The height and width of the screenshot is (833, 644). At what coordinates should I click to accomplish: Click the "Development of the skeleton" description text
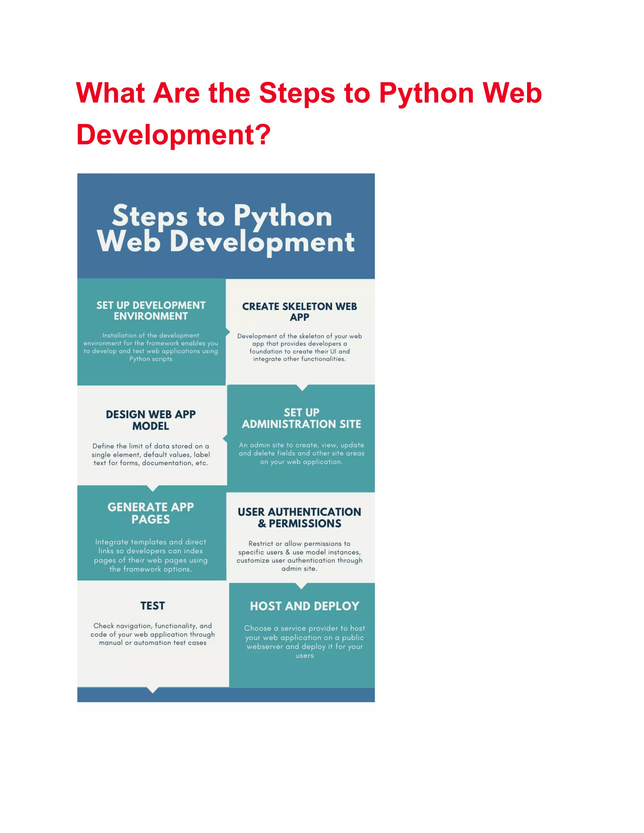tap(299, 347)
